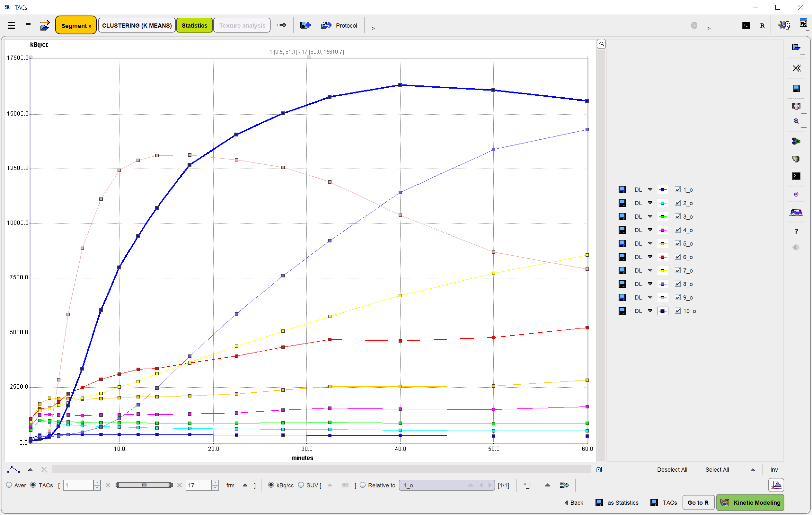Click the small camera icon below plot corner

click(599, 469)
